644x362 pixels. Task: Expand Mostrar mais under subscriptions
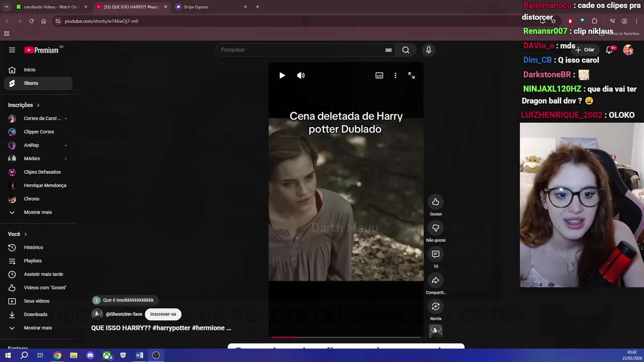click(x=38, y=212)
